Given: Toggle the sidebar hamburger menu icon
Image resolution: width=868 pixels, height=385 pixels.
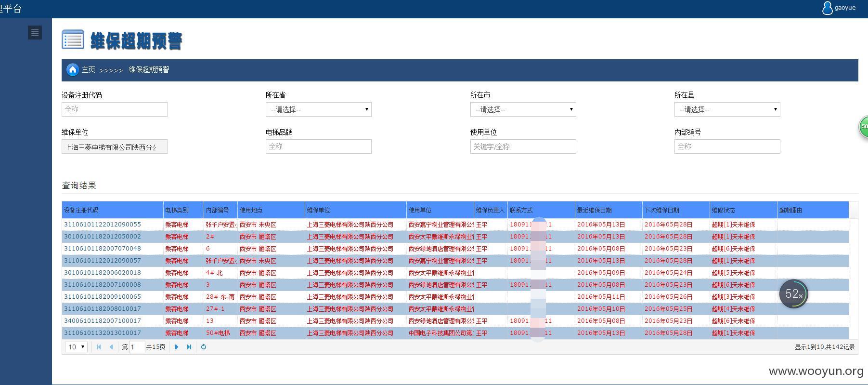Looking at the screenshot, I should (35, 33).
